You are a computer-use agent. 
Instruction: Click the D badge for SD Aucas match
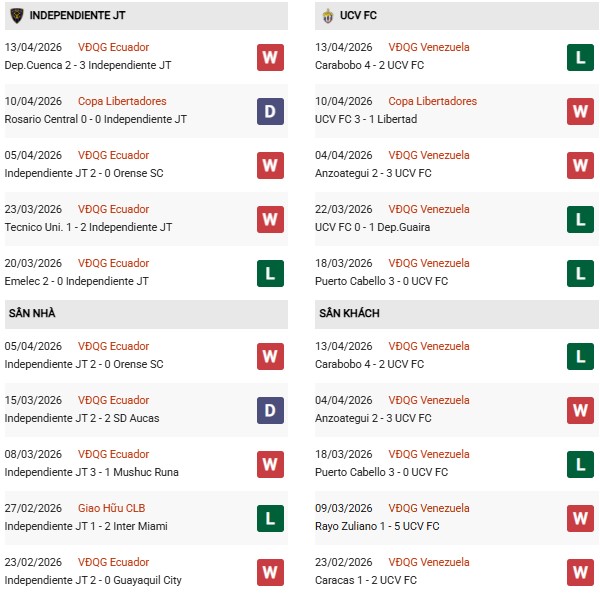pyautogui.click(x=270, y=410)
